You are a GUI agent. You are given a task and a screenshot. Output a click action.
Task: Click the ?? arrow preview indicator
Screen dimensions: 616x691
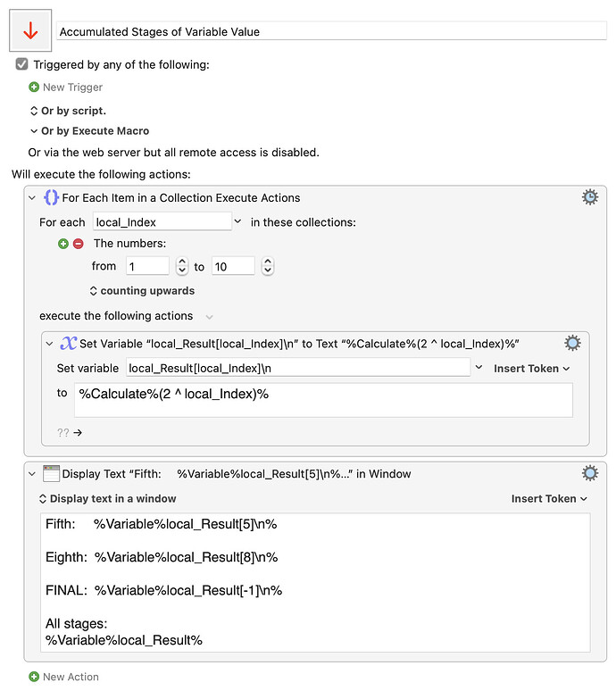(x=70, y=433)
